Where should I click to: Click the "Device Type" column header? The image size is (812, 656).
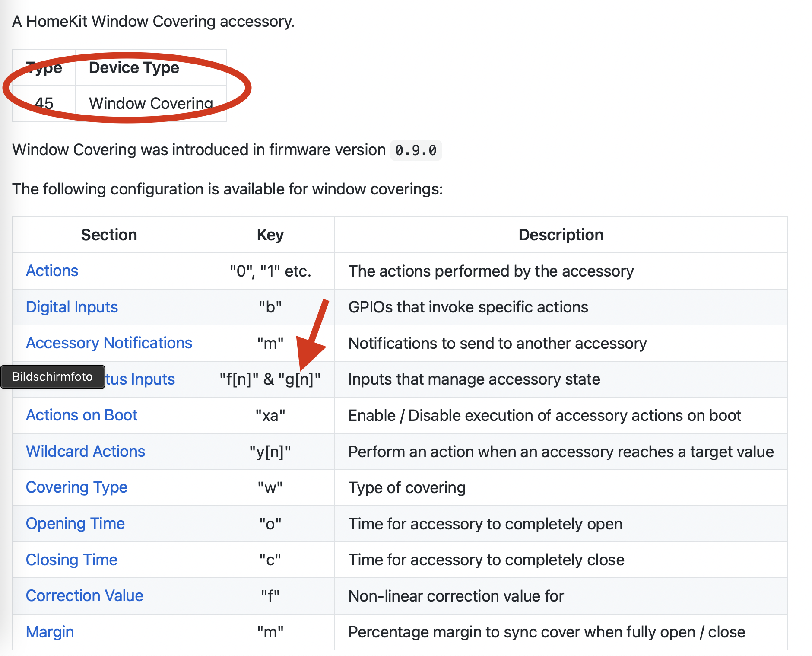tap(134, 68)
